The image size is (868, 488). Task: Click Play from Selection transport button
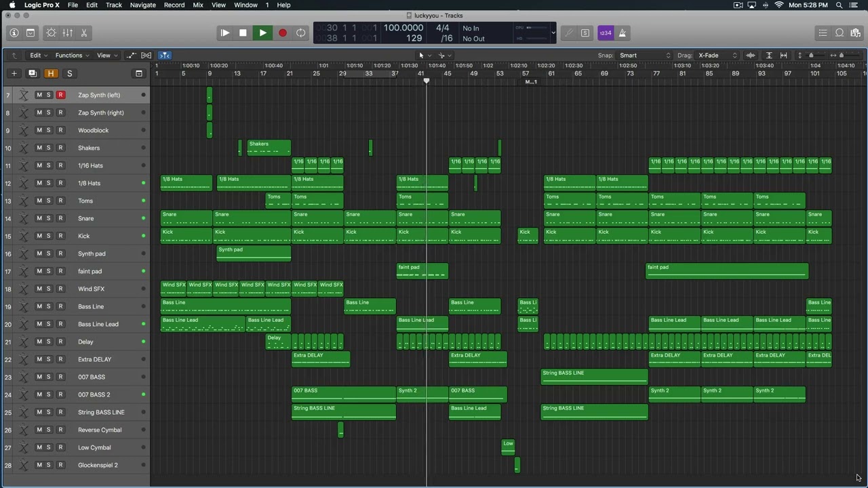coord(224,33)
